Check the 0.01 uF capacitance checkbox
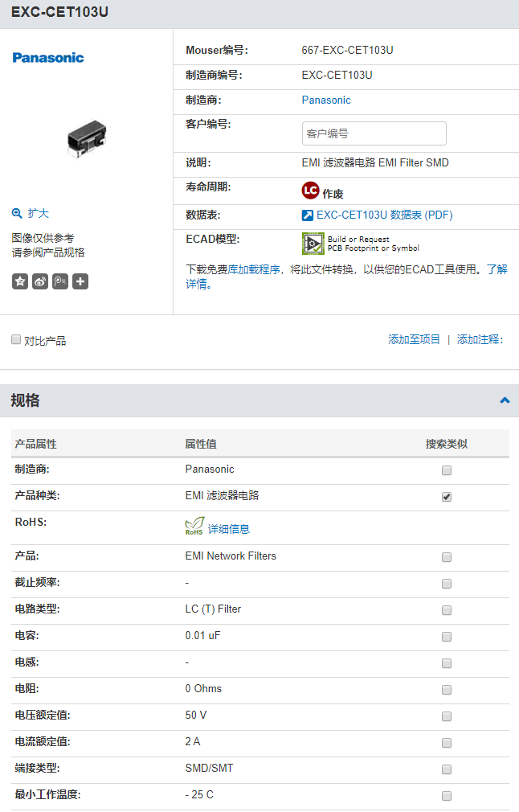The image size is (519, 812). point(447,637)
